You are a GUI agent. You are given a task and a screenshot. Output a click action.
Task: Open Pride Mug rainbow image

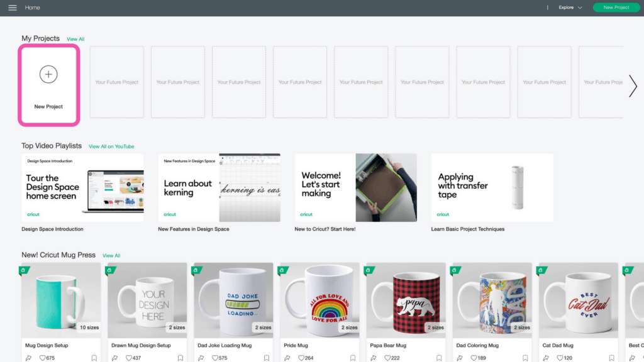click(320, 300)
